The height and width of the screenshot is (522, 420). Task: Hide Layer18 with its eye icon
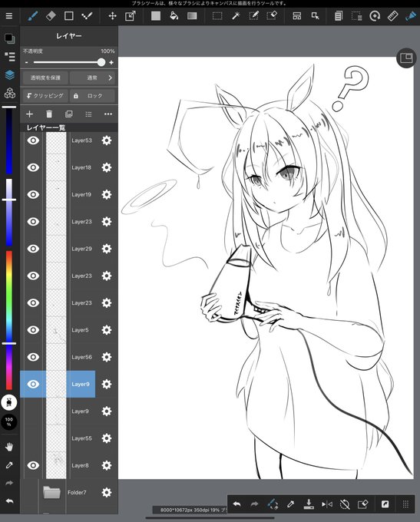(33, 167)
